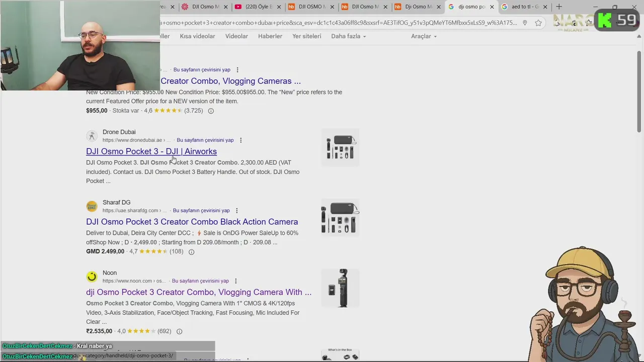Open 'Creator Combo, Vlogging Cameras ...' result title
This screenshot has height=362, width=644.
pos(230,81)
